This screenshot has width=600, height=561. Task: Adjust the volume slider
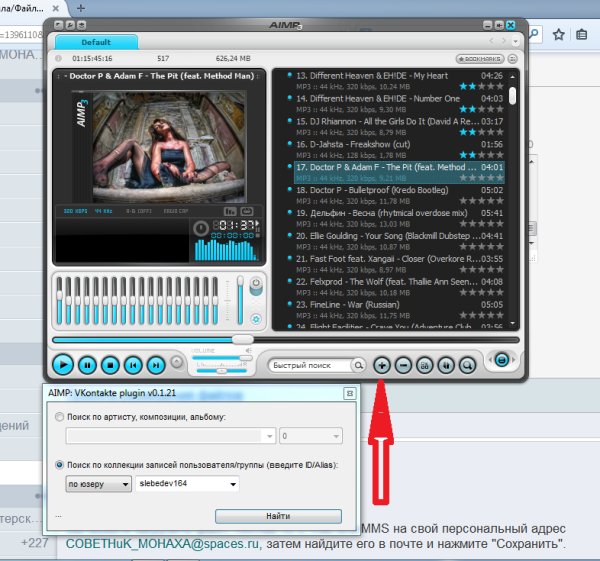[x=222, y=358]
